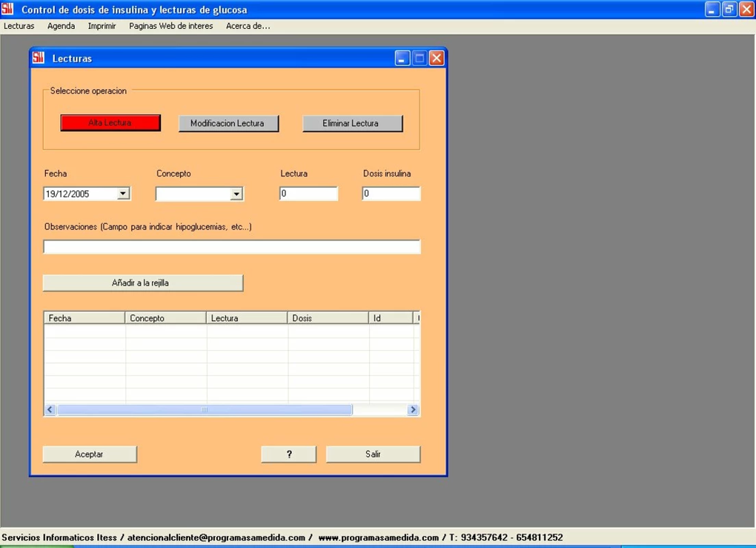Viewport: 756px width, 548px height.
Task: Click the SII icon on the main title bar
Action: [8, 9]
